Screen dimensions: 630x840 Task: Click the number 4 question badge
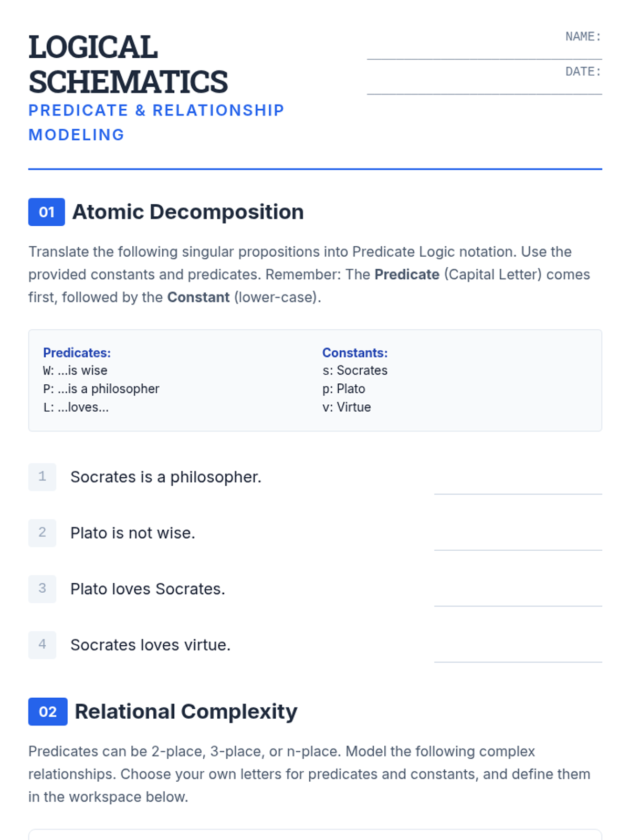[42, 645]
